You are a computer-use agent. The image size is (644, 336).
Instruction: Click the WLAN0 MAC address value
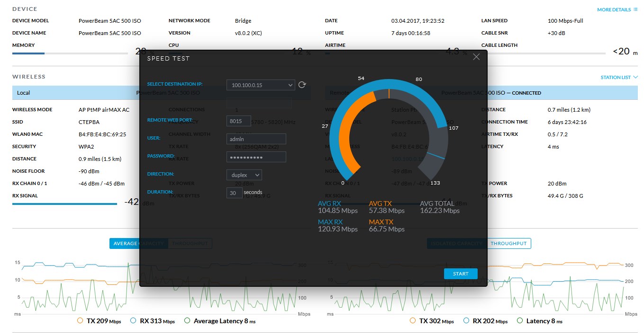102,134
